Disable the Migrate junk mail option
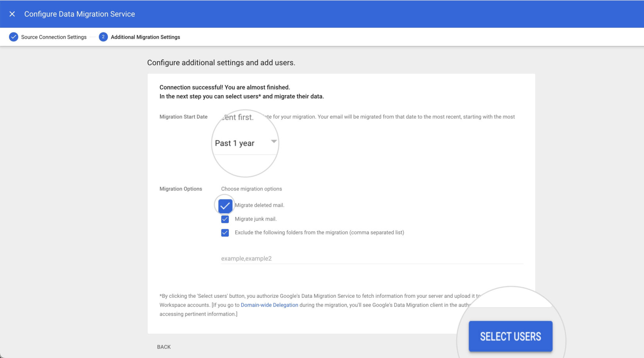Image resolution: width=644 pixels, height=358 pixels. tap(225, 219)
